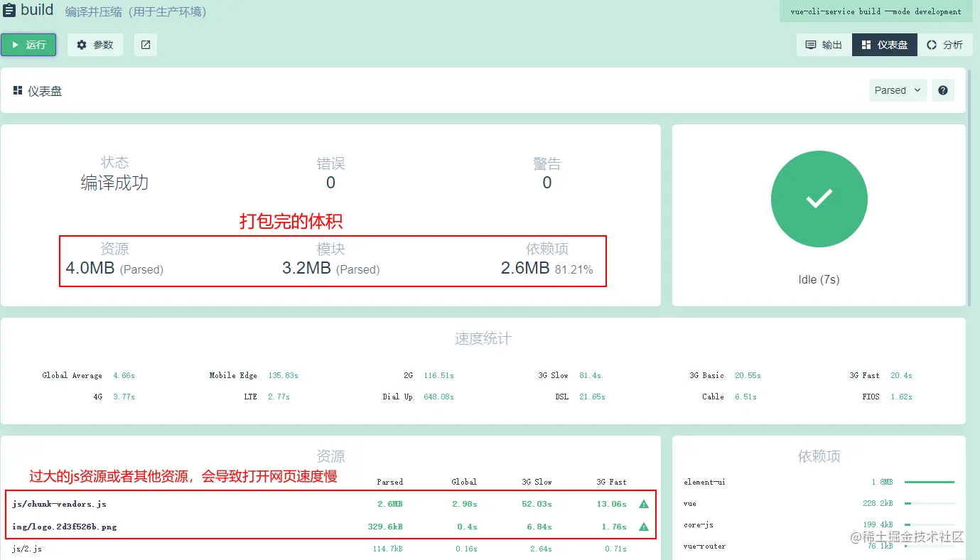Click the Idle (7s) status label

(819, 279)
